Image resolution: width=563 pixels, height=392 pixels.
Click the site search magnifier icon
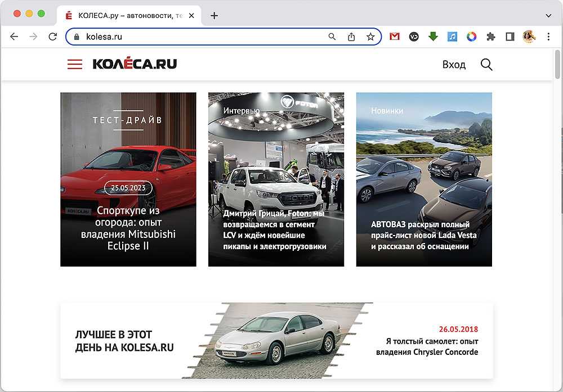click(486, 65)
